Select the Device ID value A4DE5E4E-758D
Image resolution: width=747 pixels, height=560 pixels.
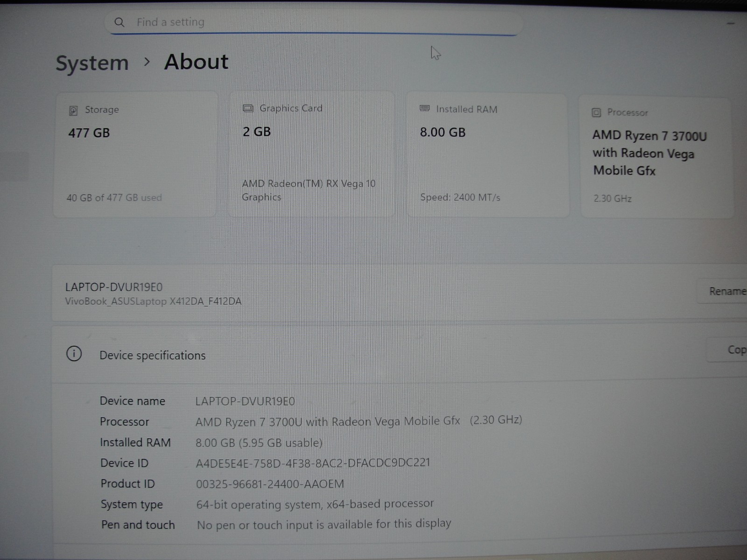(313, 463)
